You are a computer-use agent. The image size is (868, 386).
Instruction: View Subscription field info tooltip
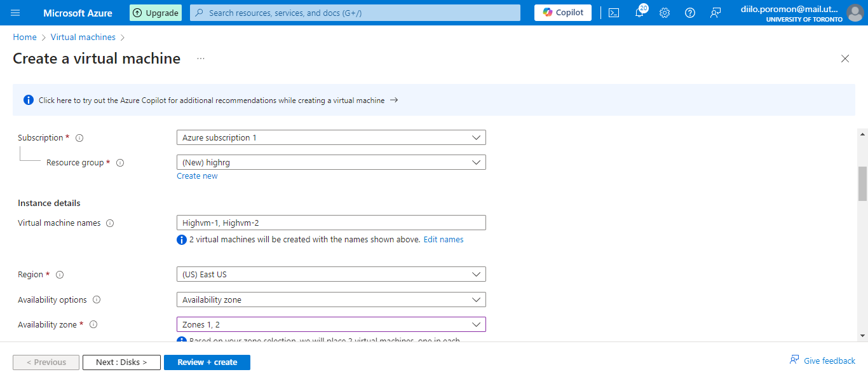point(79,137)
